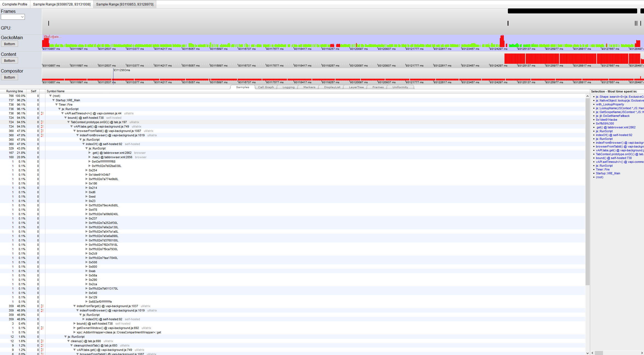Switch to the Markers tab
644x355 pixels.
tap(309, 87)
